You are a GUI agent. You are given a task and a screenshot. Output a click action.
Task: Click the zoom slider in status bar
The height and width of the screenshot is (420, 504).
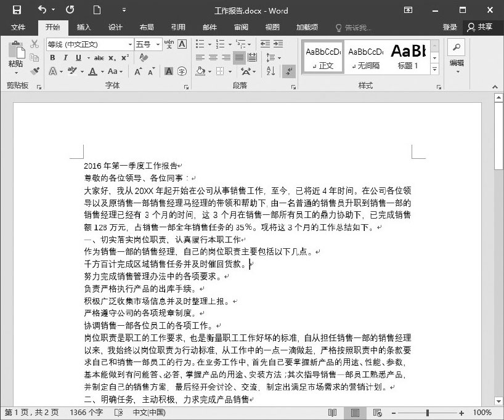[437, 413]
